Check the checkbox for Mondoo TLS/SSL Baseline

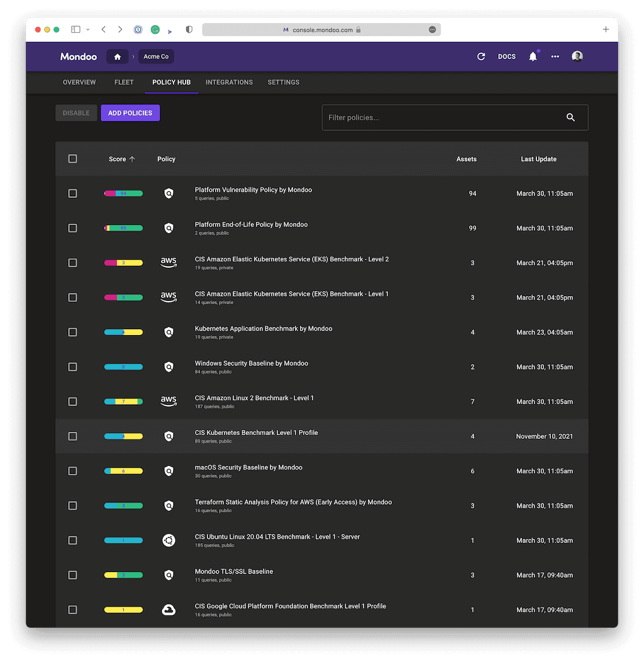72,575
